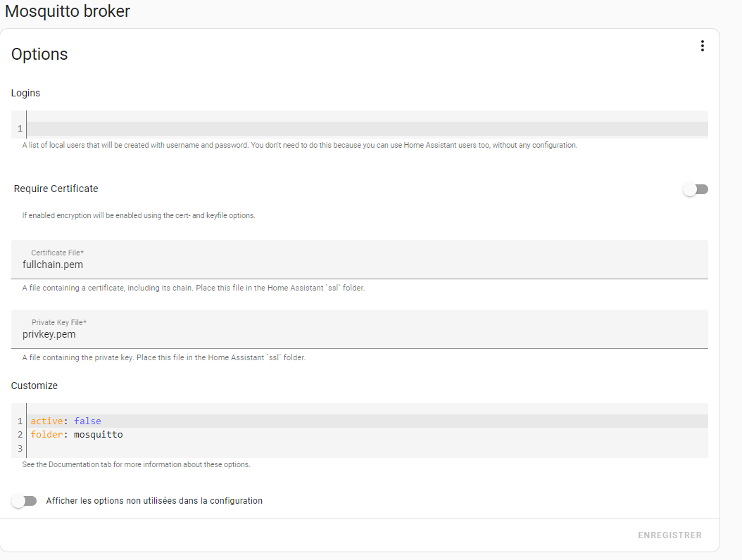Screen dimensions: 742x560
Task: Click the 'Customize' section label
Action: [x=34, y=386]
